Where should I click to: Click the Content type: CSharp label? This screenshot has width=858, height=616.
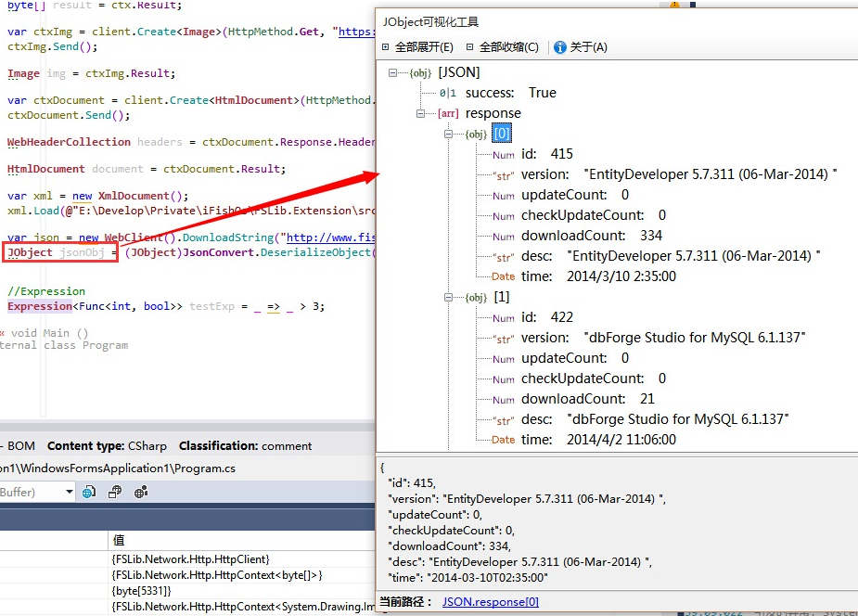pyautogui.click(x=107, y=446)
